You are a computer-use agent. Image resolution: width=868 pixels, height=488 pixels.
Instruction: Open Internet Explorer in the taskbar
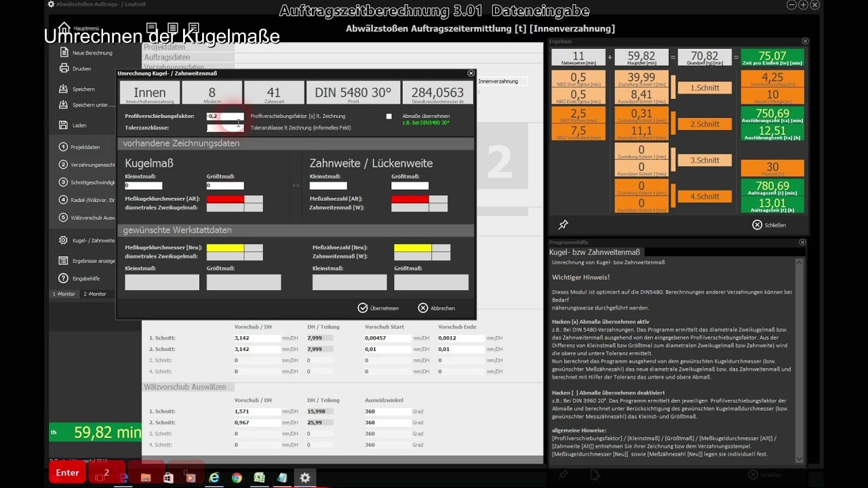(214, 478)
